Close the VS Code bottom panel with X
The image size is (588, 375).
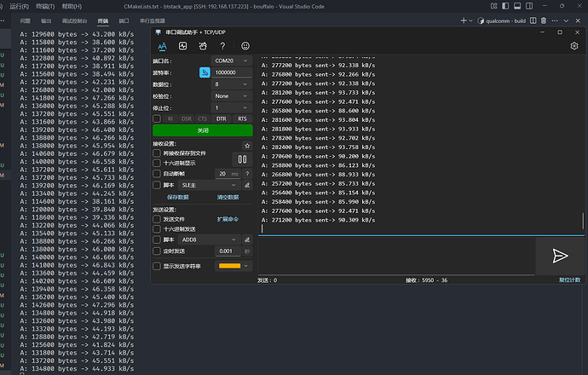tap(578, 20)
